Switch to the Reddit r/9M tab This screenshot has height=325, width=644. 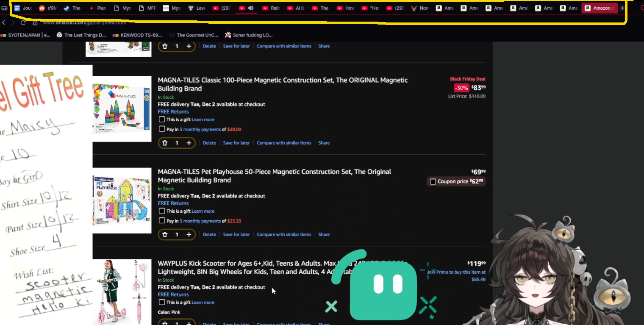[47, 8]
